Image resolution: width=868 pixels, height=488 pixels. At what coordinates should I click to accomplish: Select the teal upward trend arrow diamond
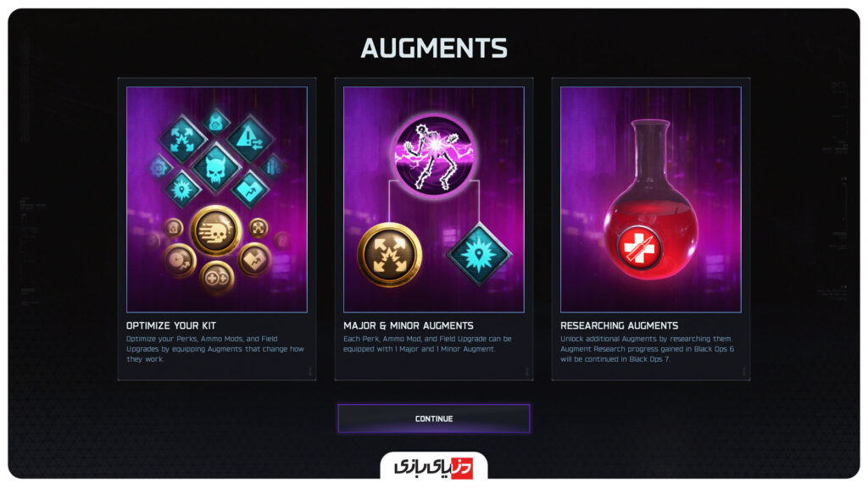point(250,191)
